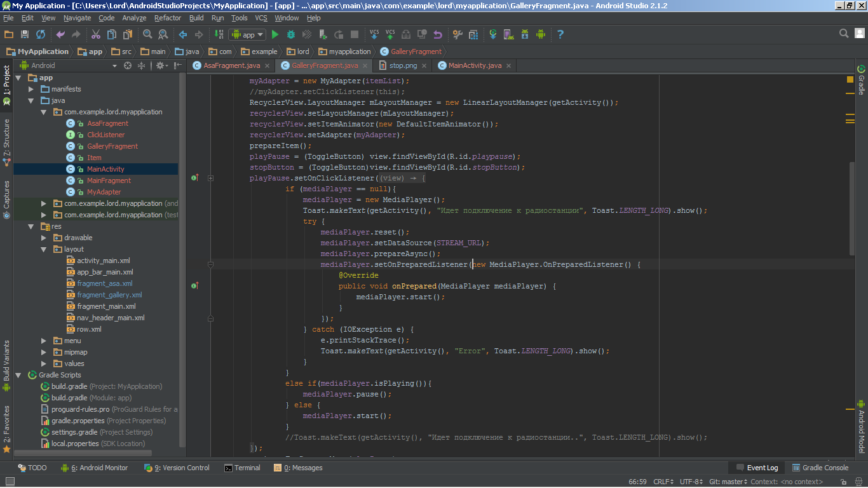The image size is (868, 488).
Task: Click the UTF-8 encoding selector
Action: pos(691,482)
